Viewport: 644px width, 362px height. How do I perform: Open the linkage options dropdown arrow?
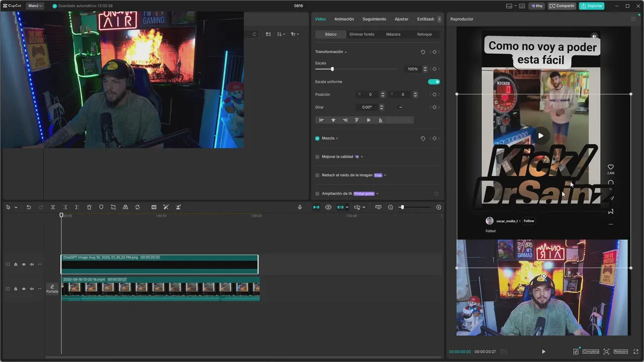(x=347, y=207)
